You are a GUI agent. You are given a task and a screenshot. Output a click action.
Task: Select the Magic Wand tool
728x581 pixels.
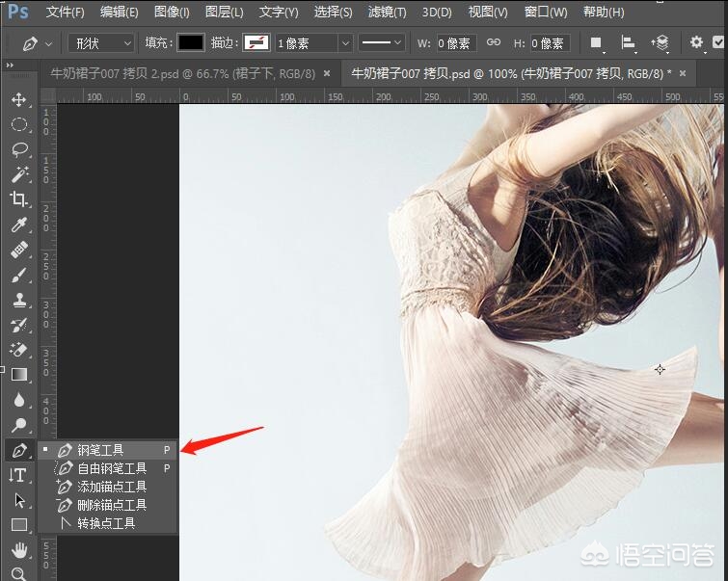(x=18, y=174)
